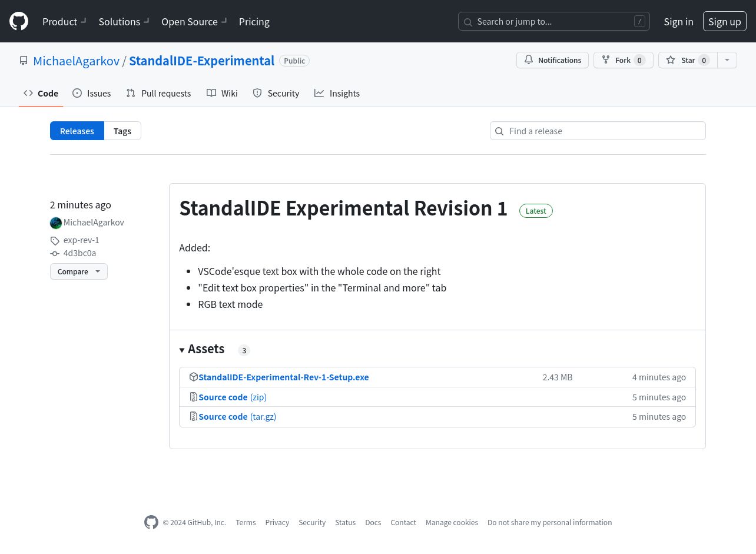Open commit 4d3bc0a
Image resolution: width=756 pixels, height=554 pixels.
click(79, 253)
